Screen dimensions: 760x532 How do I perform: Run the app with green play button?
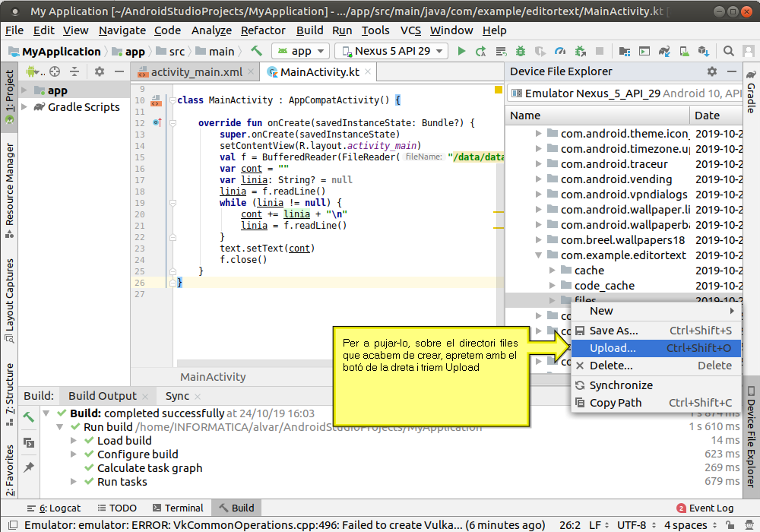[x=461, y=51]
